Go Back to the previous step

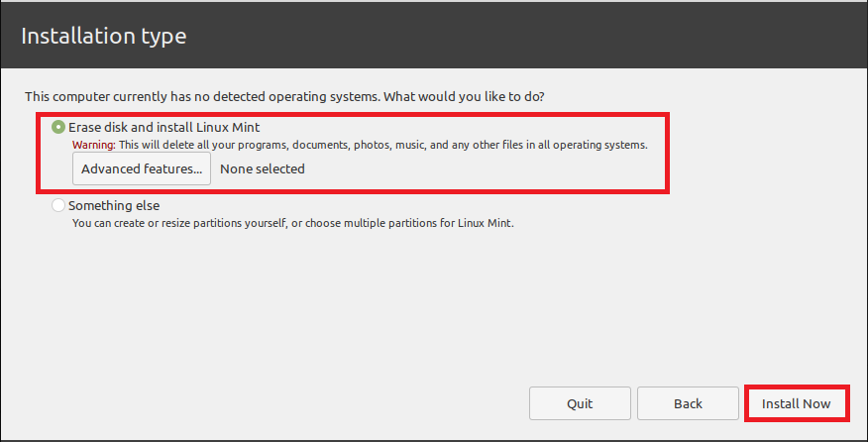(x=688, y=403)
